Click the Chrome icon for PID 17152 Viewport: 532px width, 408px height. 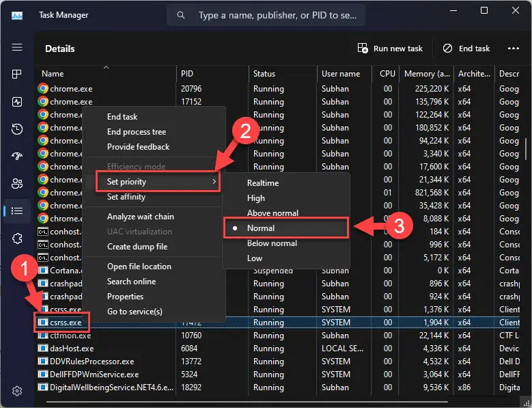click(x=43, y=102)
